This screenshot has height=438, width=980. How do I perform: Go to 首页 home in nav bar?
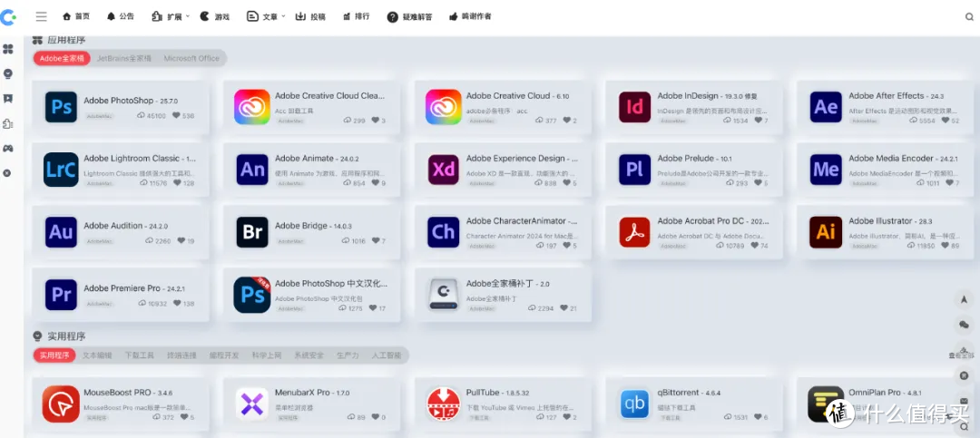click(76, 17)
